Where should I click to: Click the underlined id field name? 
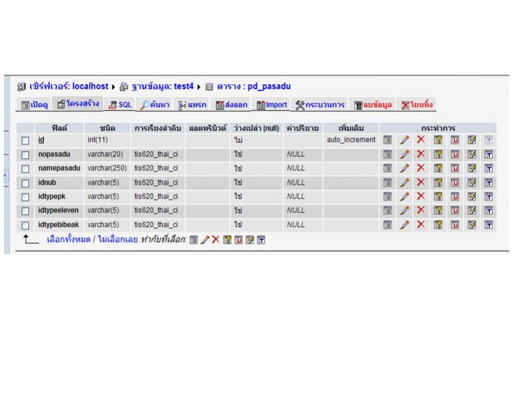coord(41,140)
